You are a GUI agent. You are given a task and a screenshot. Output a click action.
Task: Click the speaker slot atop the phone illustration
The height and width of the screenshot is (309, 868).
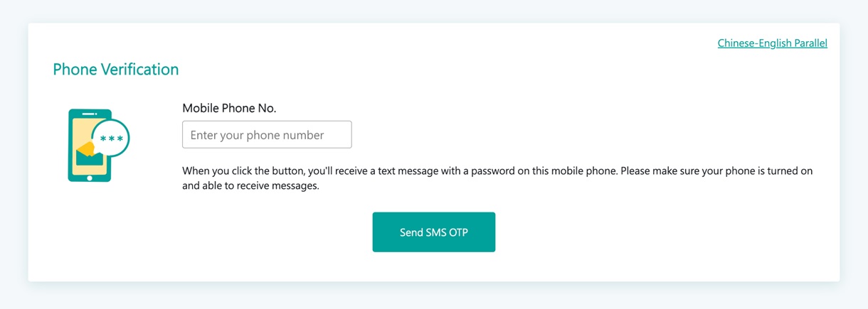(89, 114)
